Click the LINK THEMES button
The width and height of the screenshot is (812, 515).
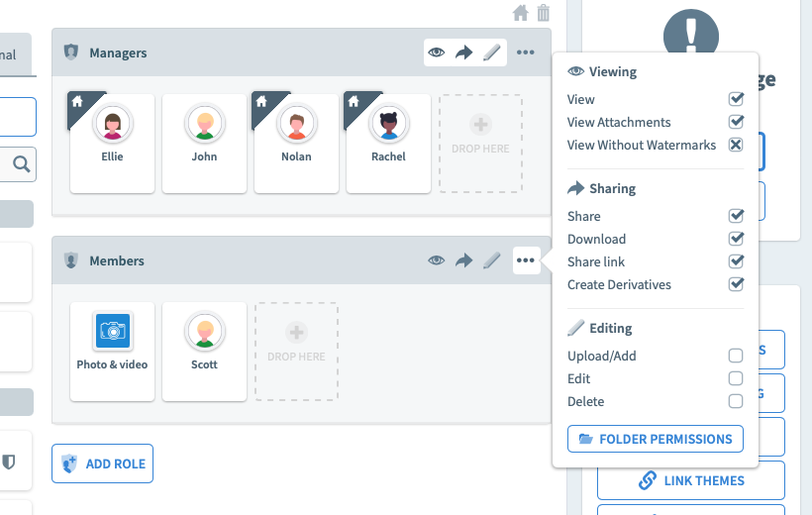point(691,480)
